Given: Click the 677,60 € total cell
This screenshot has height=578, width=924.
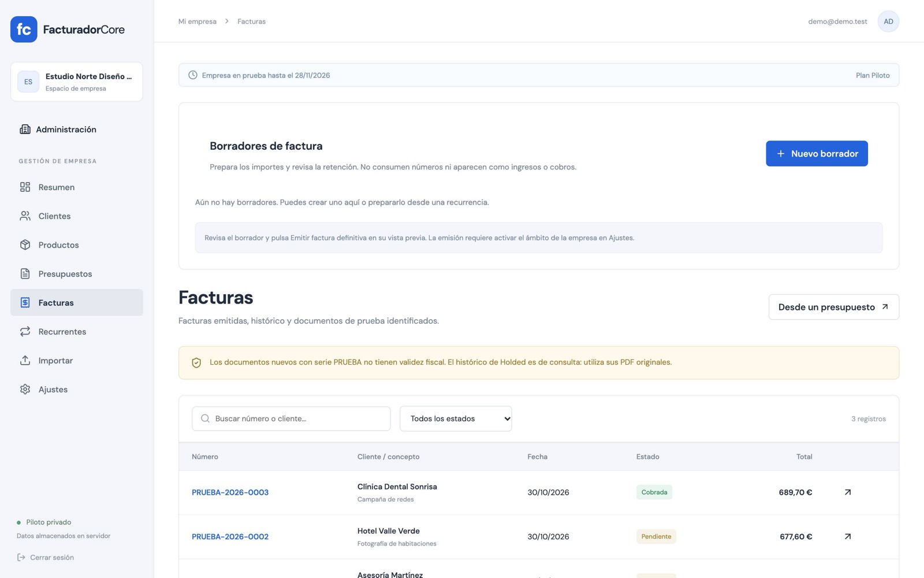Looking at the screenshot, I should tap(796, 536).
